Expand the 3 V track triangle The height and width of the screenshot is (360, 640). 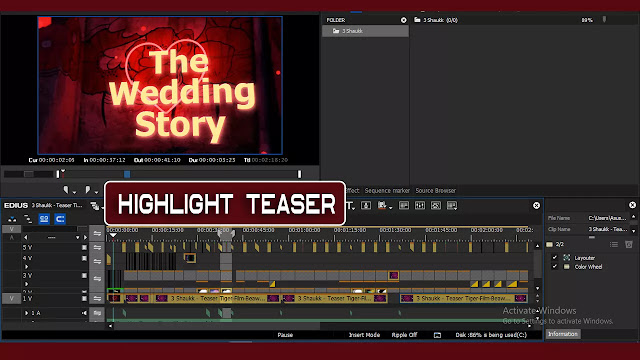[x=27, y=284]
